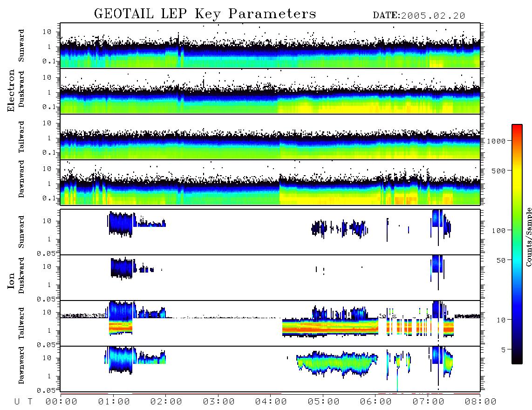Click inside the Electron Tailward spectrogram panel
This screenshot has width=532, height=410.
pos(270,137)
